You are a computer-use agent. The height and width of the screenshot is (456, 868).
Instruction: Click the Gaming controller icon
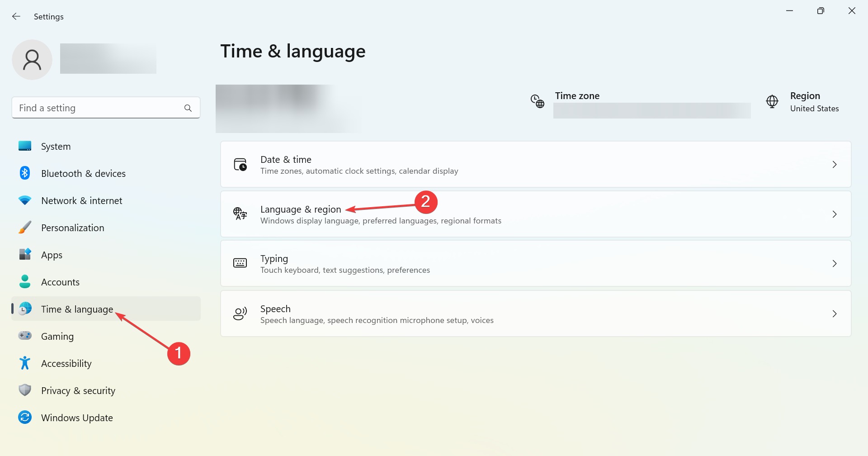click(25, 336)
